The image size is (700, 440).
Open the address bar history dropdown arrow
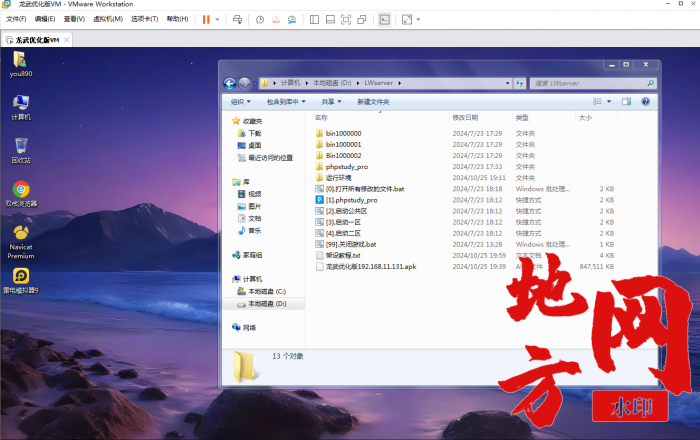tap(508, 83)
